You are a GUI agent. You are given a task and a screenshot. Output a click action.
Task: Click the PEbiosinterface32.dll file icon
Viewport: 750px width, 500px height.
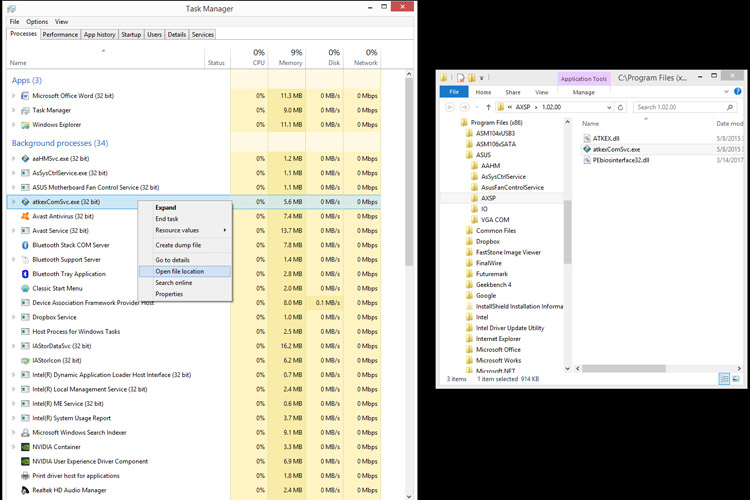tap(587, 160)
